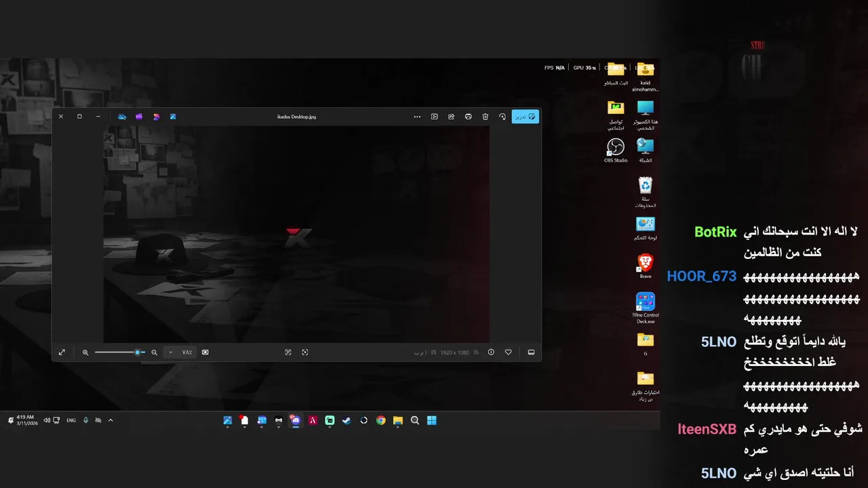Image resolution: width=868 pixels, height=488 pixels.
Task: Open File Explorer from the taskbar
Action: click(x=398, y=420)
